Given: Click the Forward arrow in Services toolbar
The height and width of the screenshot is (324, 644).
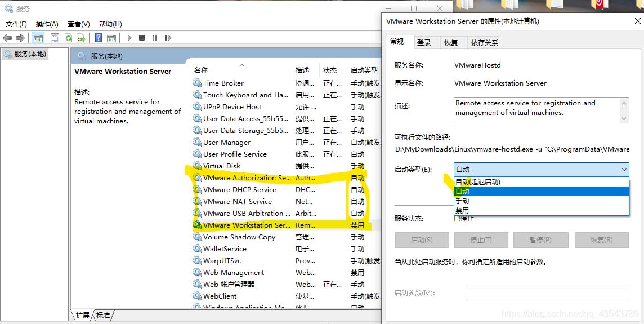Looking at the screenshot, I should pyautogui.click(x=20, y=38).
